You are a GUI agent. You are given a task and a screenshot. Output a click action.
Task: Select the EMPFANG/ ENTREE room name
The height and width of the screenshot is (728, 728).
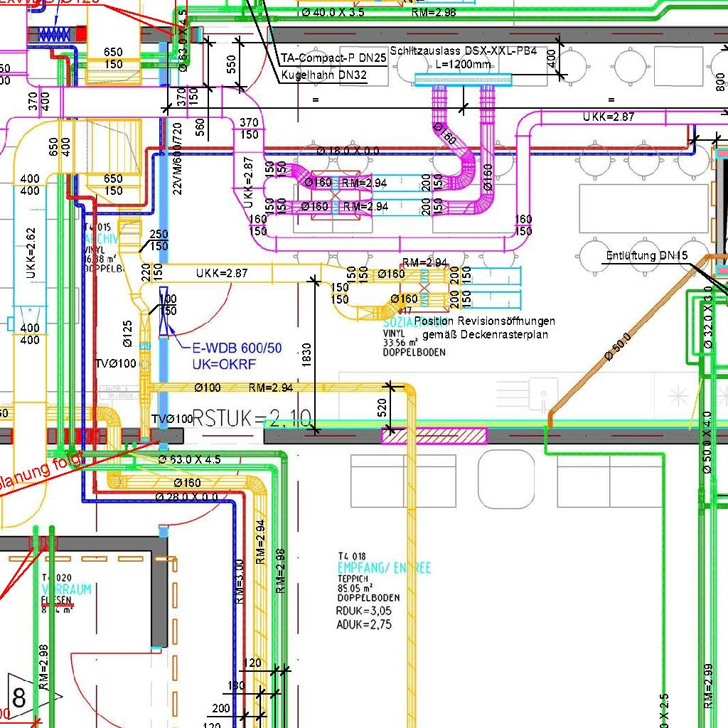[384, 568]
